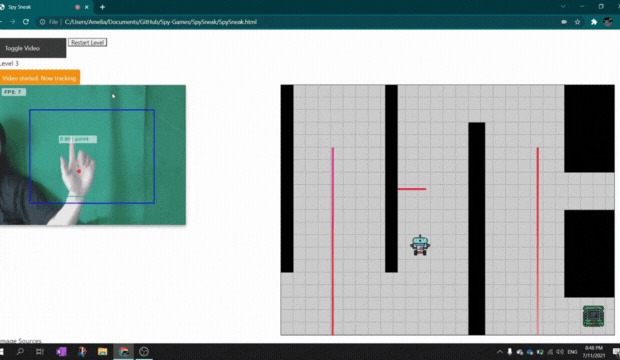
Task: Click the address bar URL
Action: tap(161, 22)
